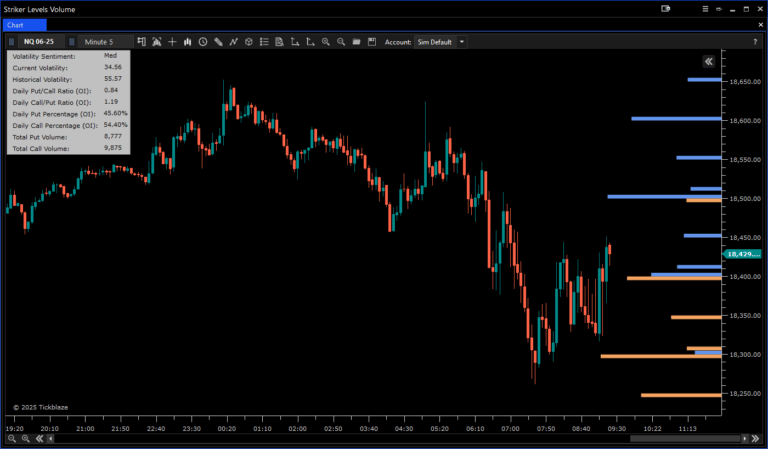Click the zigzag line indicator icon
The height and width of the screenshot is (449, 768).
[233, 42]
